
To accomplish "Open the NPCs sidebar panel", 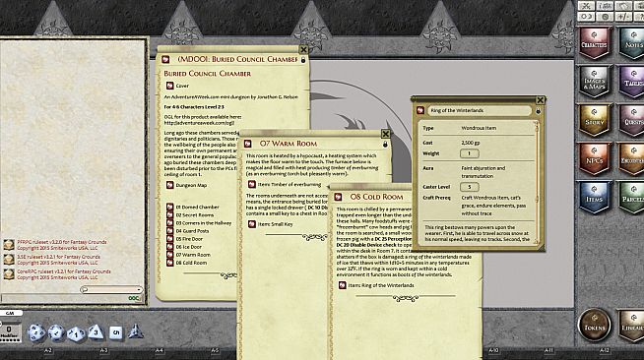I will [x=594, y=158].
